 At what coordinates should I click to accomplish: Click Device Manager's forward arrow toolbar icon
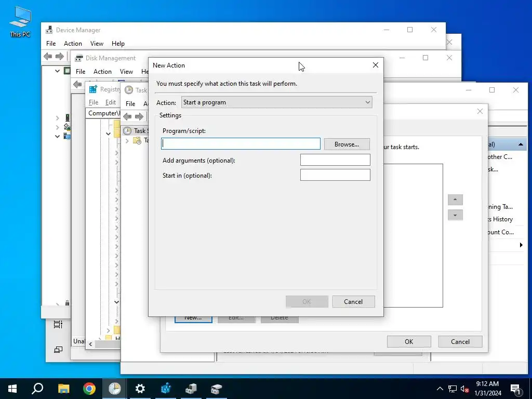(x=60, y=56)
